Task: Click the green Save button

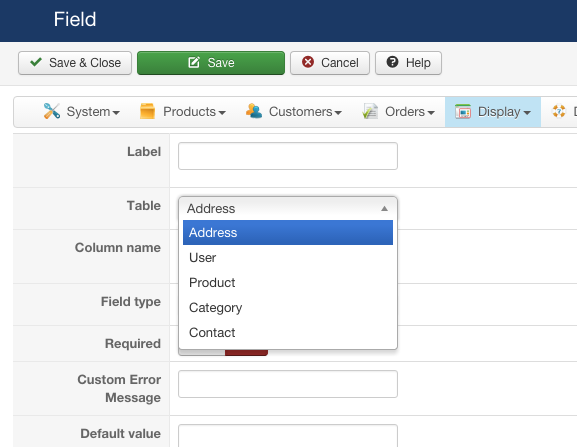Action: click(211, 63)
